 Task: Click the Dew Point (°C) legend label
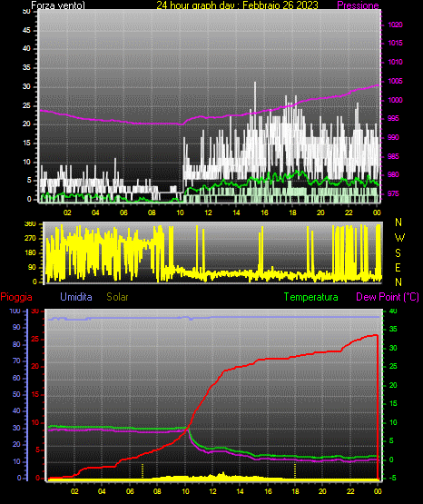388,297
